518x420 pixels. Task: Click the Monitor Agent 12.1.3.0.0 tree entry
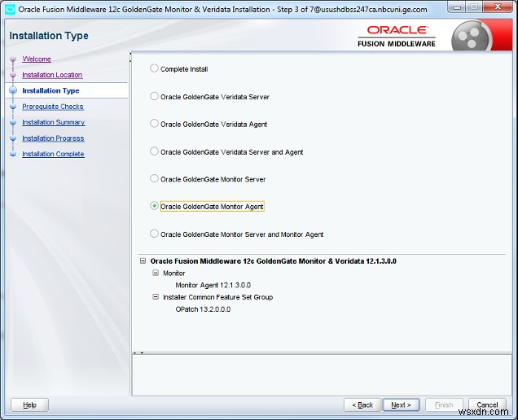coord(213,285)
